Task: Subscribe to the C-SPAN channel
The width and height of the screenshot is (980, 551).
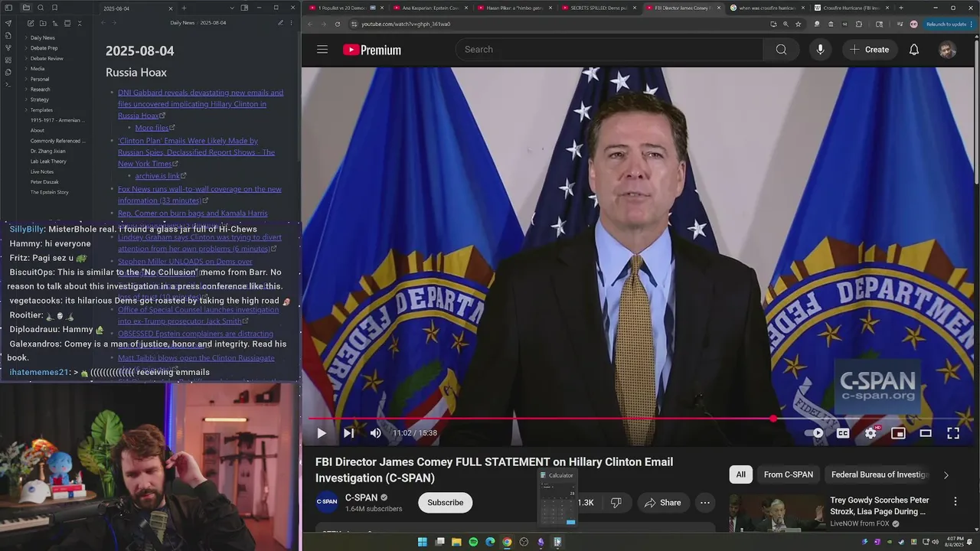Action: click(446, 503)
